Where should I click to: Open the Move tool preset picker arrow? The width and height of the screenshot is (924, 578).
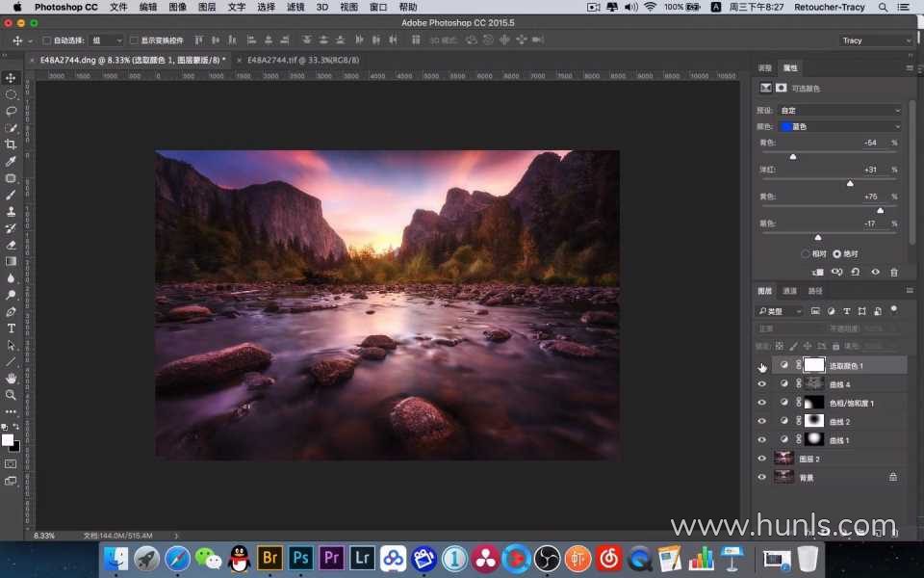pyautogui.click(x=30, y=40)
